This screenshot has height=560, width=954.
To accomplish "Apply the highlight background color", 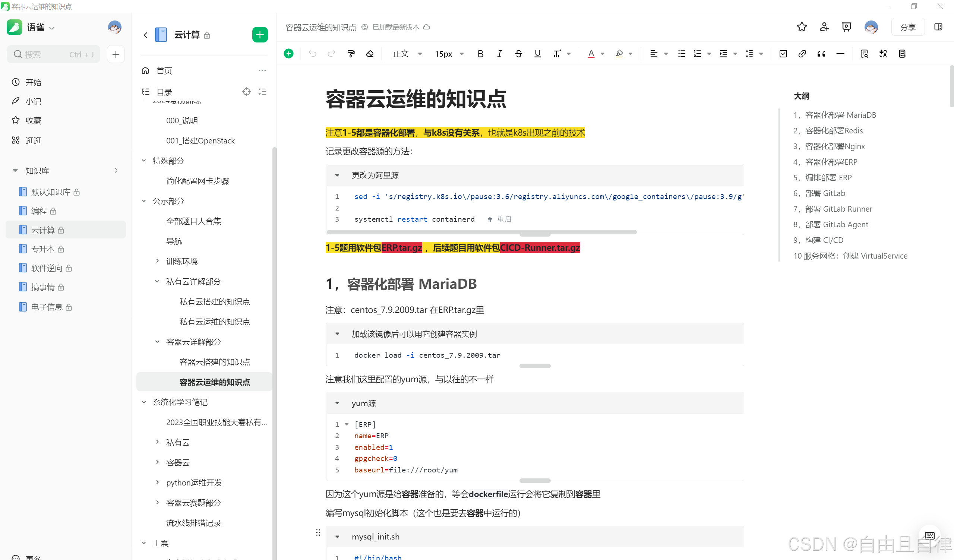I will point(619,54).
